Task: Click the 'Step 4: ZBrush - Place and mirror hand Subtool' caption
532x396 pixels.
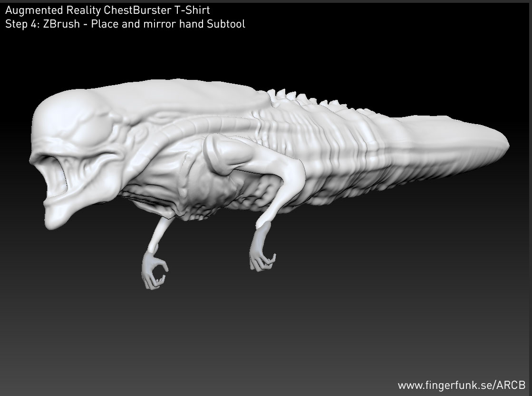Action: [x=125, y=24]
